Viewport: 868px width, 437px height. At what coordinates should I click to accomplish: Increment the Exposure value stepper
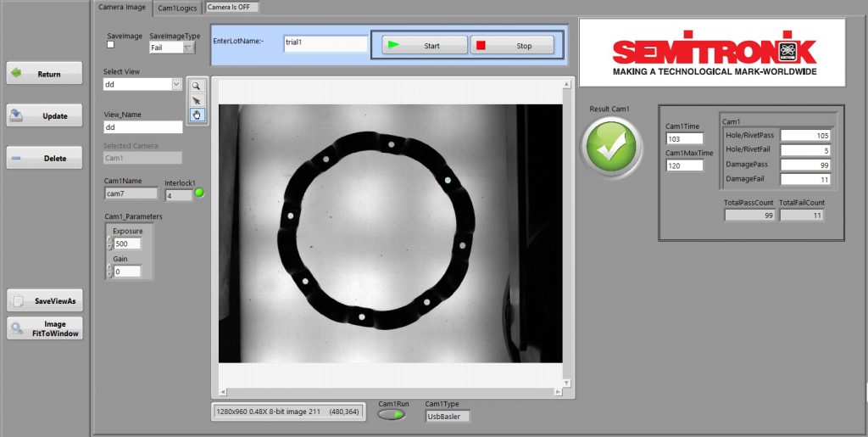pyautogui.click(x=109, y=240)
